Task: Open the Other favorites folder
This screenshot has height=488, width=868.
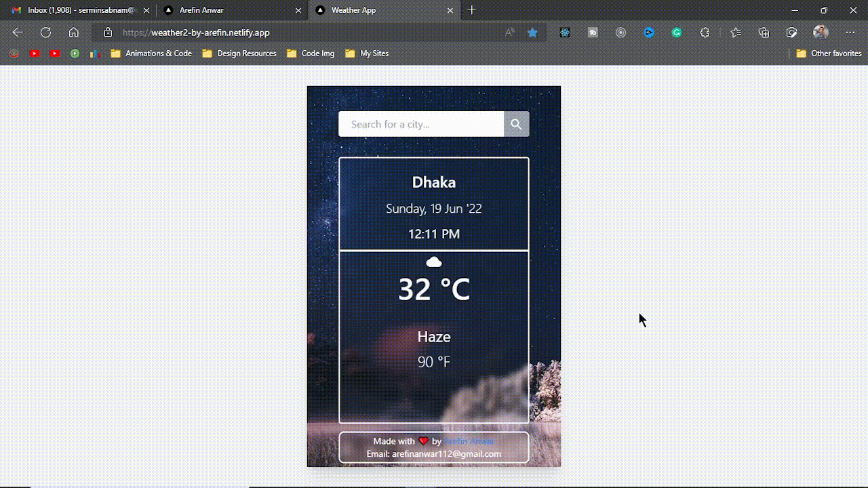Action: [829, 54]
